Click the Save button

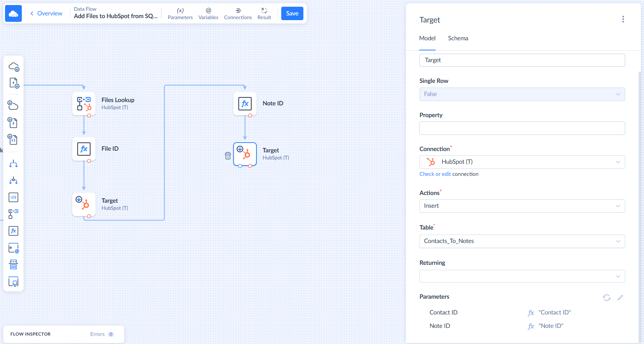point(292,13)
